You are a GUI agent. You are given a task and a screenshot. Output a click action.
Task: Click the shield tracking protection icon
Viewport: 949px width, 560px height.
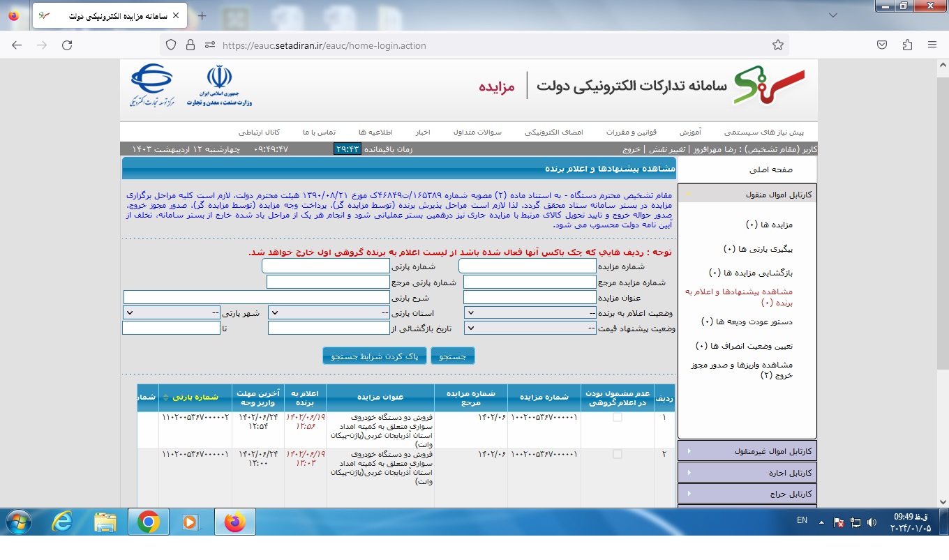(171, 45)
